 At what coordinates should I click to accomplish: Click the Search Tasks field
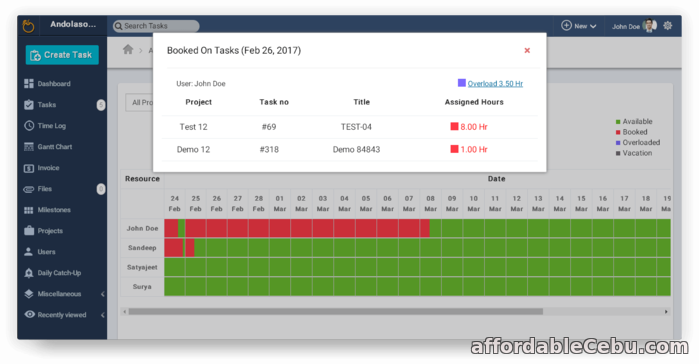156,26
